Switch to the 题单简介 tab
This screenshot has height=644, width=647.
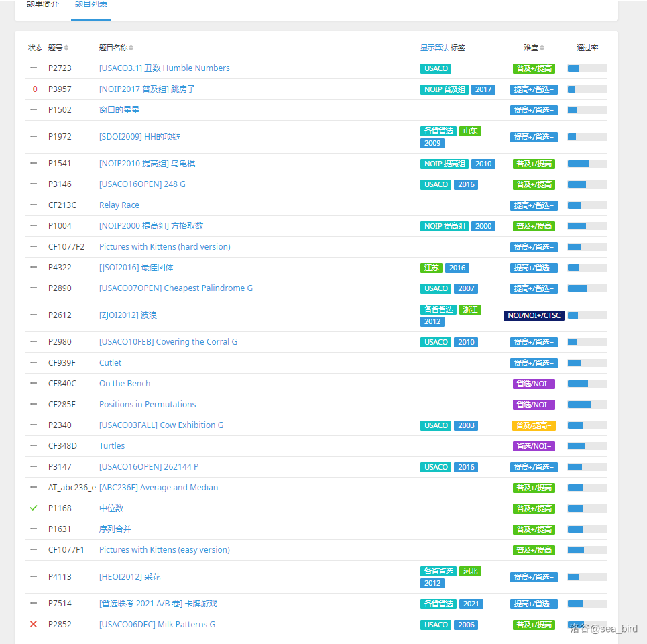pyautogui.click(x=43, y=5)
